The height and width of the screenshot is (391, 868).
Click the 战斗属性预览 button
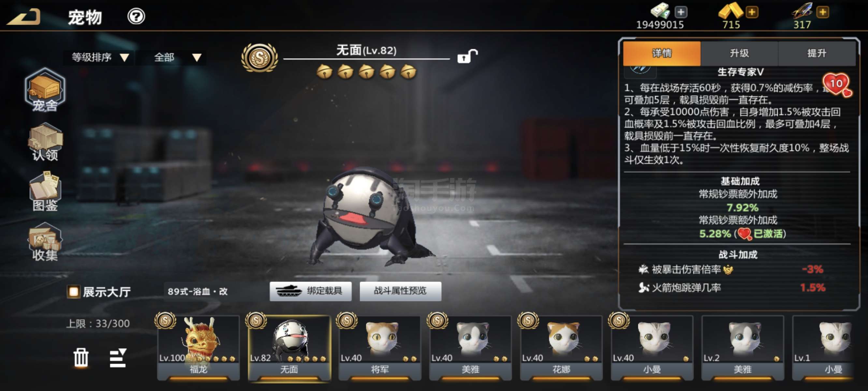[400, 291]
